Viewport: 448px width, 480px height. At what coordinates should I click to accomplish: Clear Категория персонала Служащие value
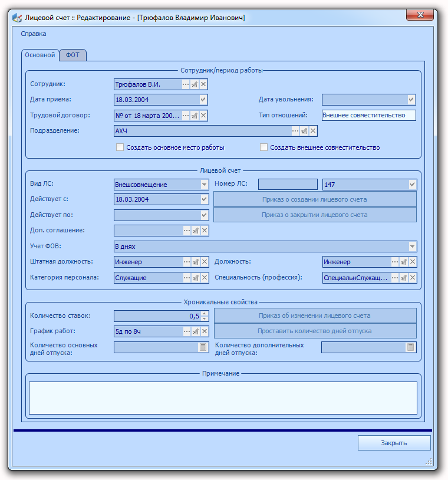click(205, 278)
